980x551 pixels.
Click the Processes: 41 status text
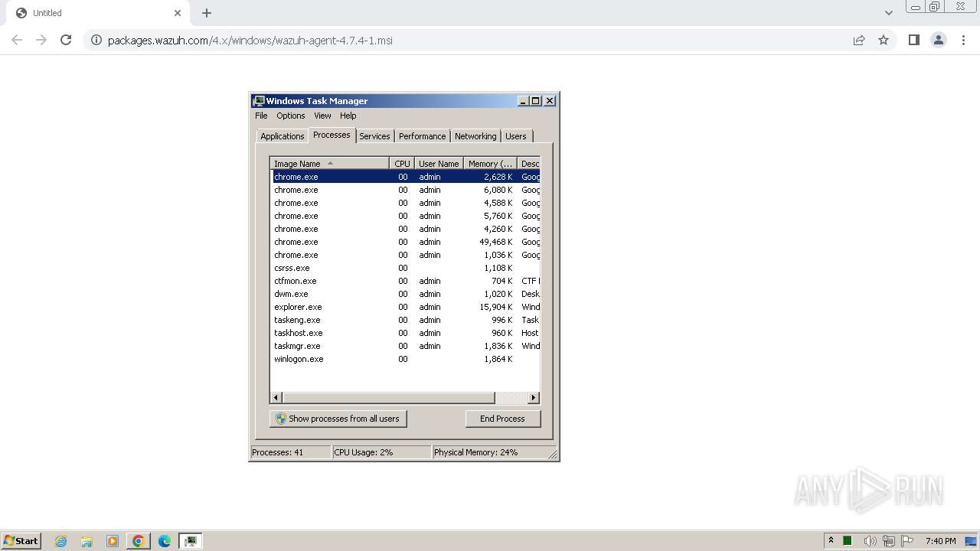278,452
